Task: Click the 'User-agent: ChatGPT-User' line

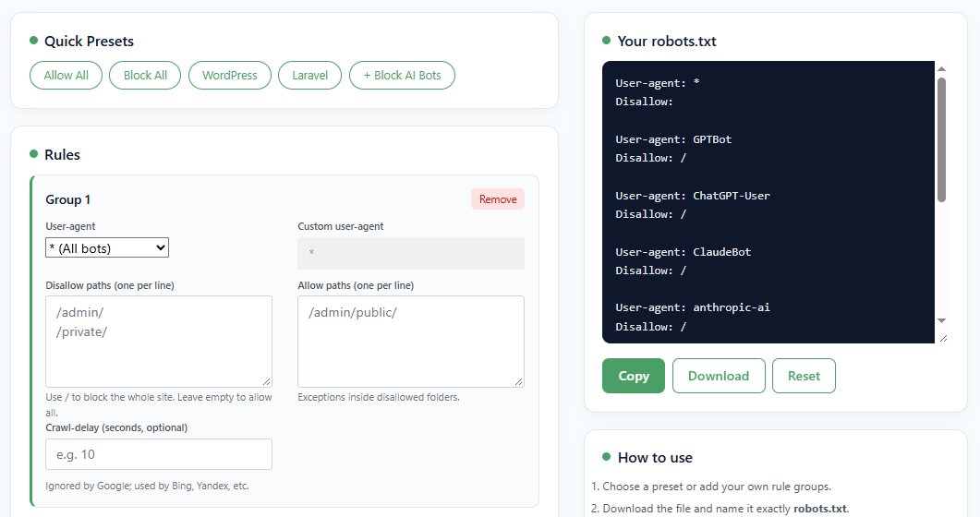Action: point(693,196)
